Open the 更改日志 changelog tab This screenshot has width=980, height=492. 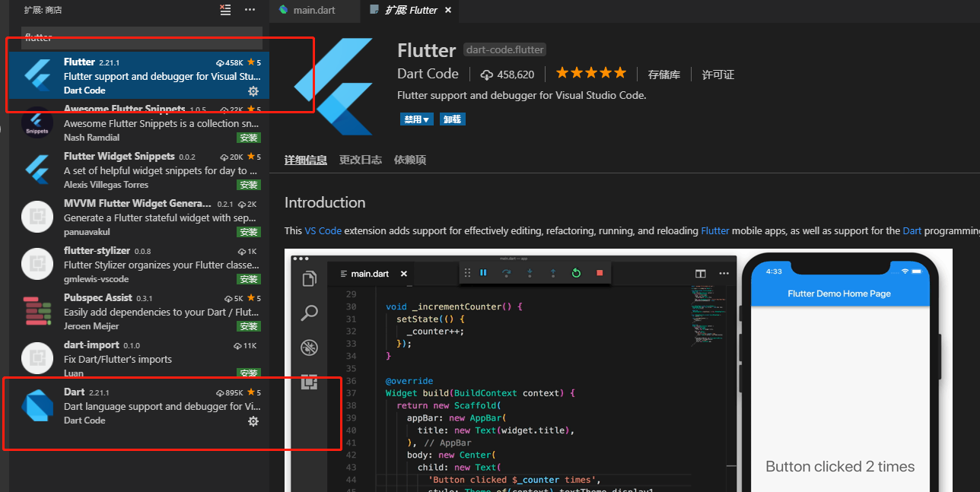pyautogui.click(x=361, y=160)
